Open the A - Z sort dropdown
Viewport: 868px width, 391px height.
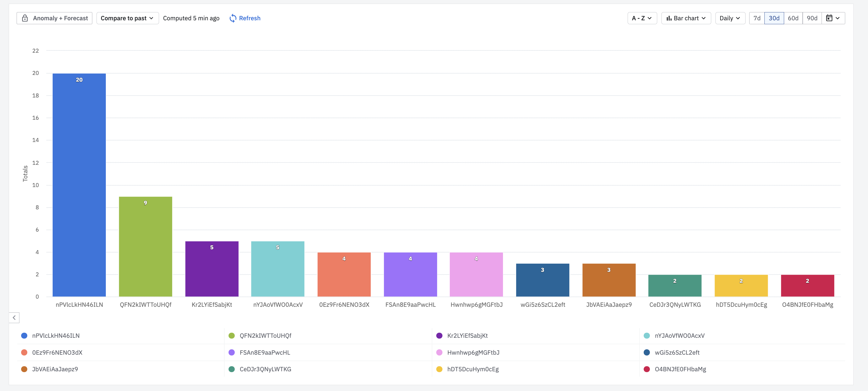pos(641,18)
